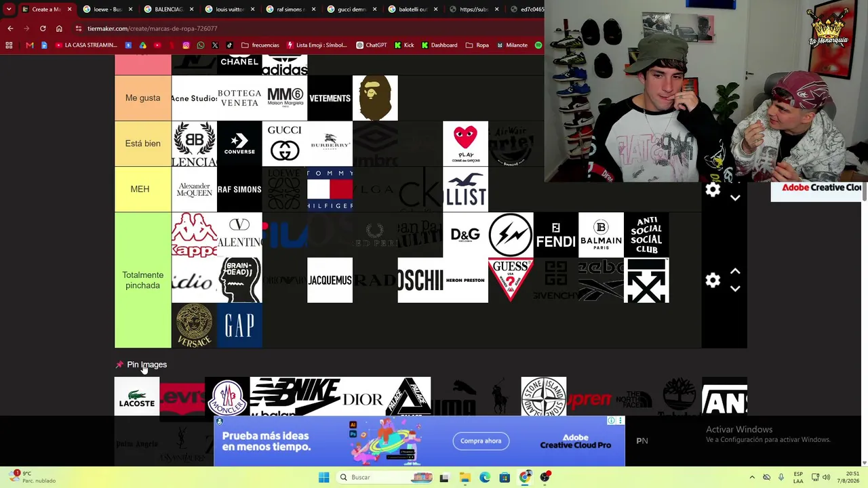Open settings gear for MEH tier row
Viewport: 868px width, 488px height.
[x=713, y=190]
